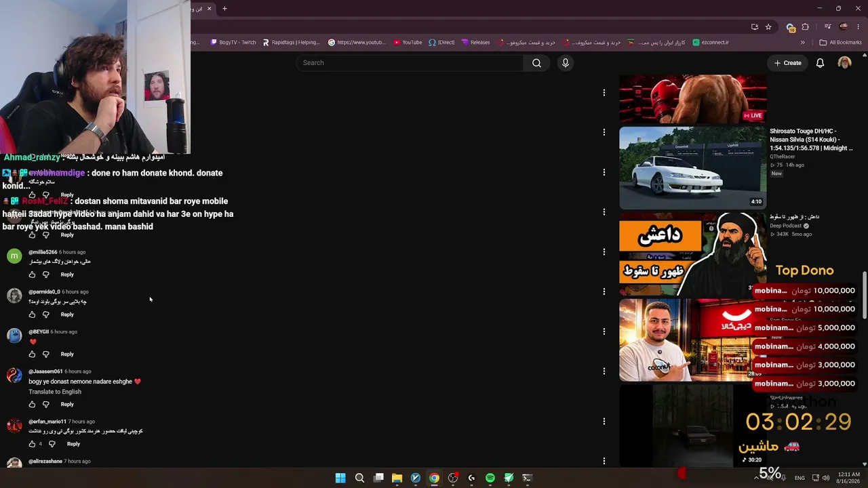Open the ezconnect.ir bookmark
This screenshot has height=488, width=868.
(x=711, y=42)
